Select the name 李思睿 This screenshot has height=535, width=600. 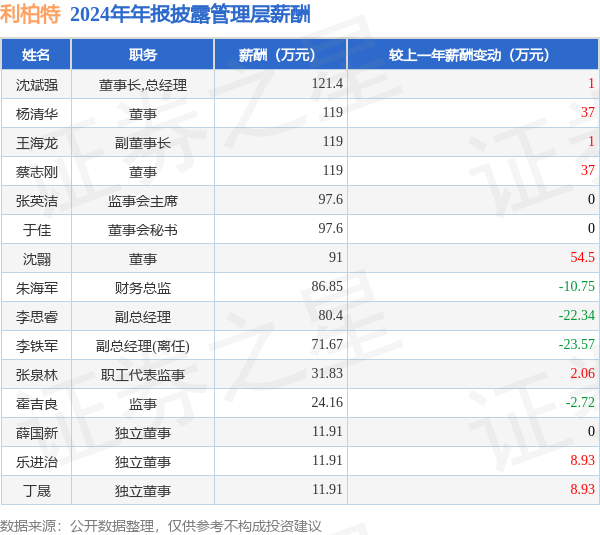(x=37, y=317)
